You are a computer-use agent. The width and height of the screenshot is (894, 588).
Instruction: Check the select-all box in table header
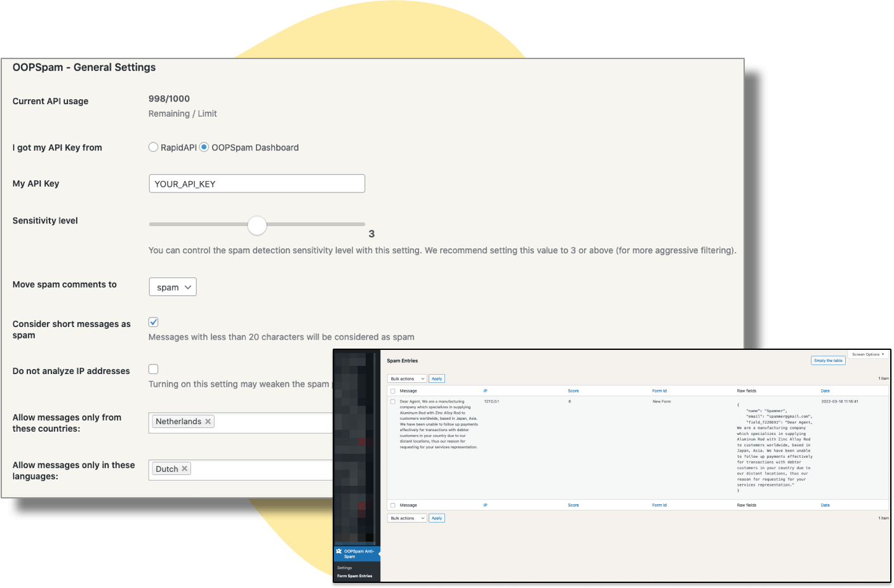click(392, 391)
